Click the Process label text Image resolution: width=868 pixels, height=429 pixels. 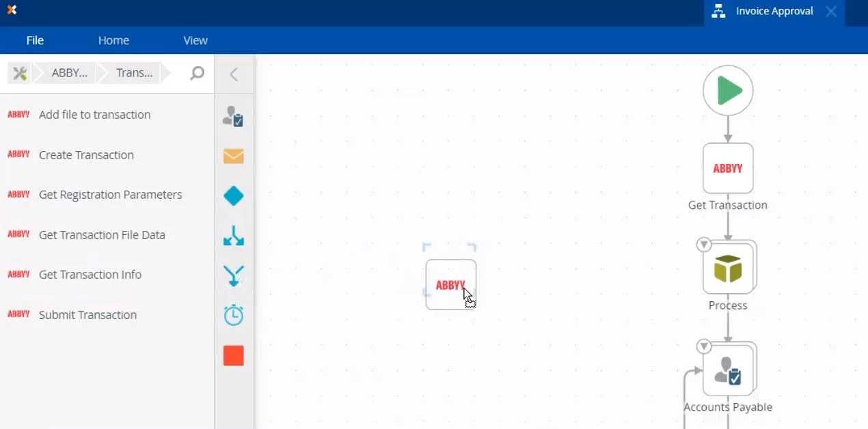pyautogui.click(x=728, y=305)
